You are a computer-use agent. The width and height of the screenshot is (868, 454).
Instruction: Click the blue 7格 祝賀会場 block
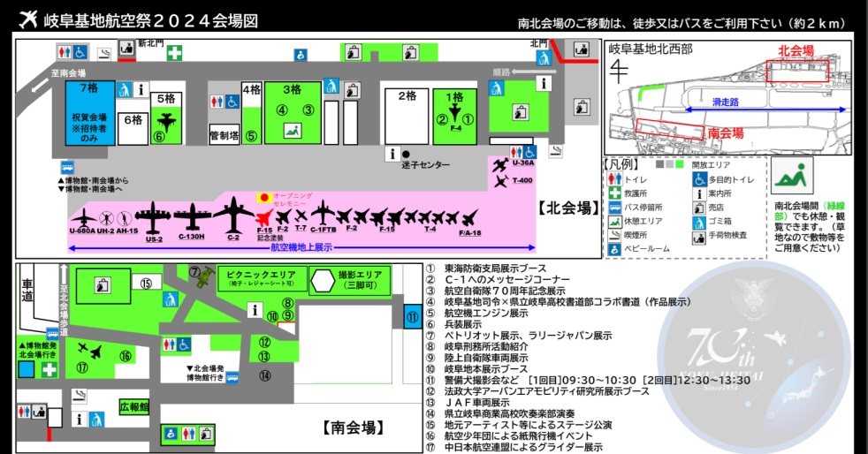(x=89, y=113)
